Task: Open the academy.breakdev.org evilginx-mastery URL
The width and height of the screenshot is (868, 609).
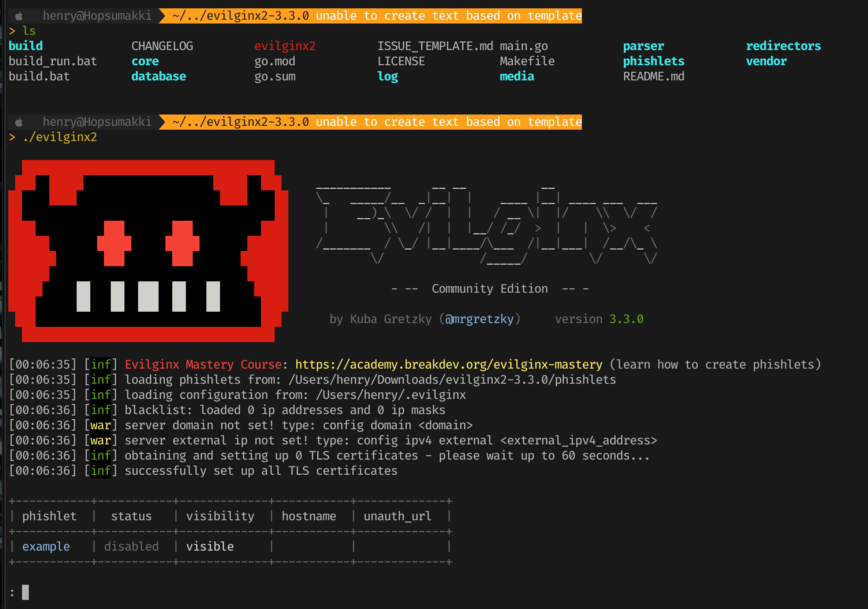Action: coord(448,364)
